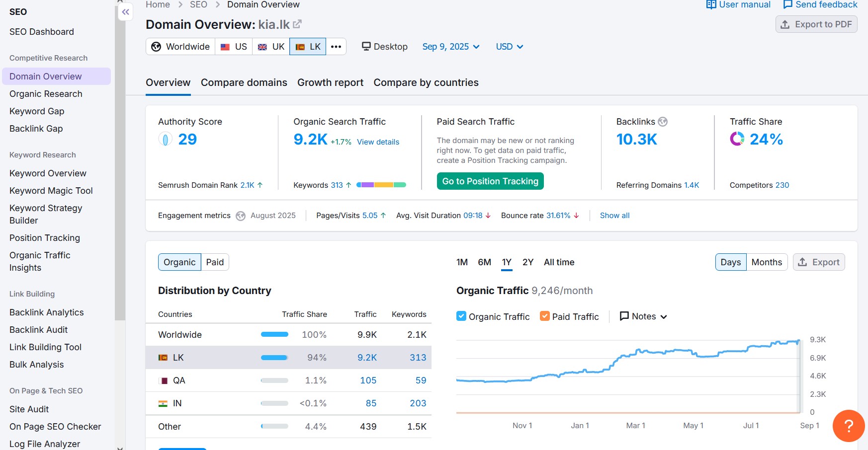Open the Growth report tab
This screenshot has width=868, height=450.
(330, 82)
